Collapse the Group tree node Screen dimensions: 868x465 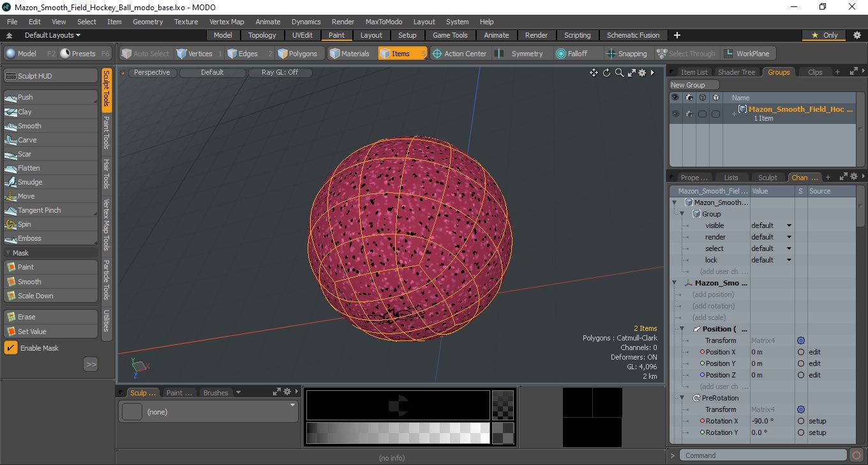[682, 214]
